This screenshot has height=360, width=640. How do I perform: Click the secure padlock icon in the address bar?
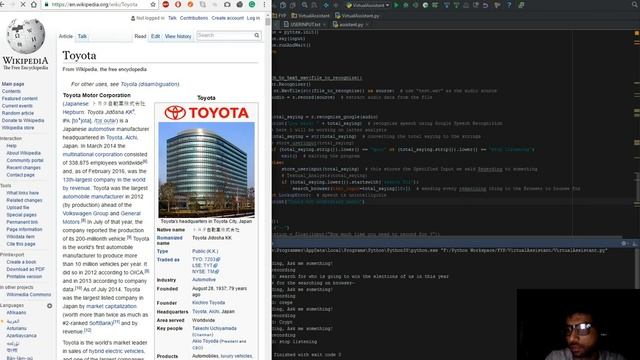point(46,4)
